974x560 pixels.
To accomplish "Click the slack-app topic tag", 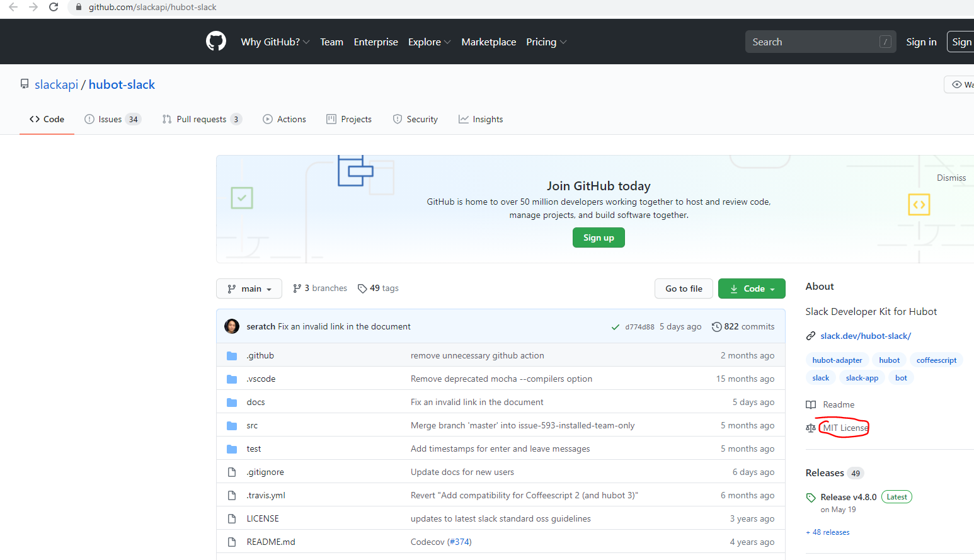I will coord(862,378).
